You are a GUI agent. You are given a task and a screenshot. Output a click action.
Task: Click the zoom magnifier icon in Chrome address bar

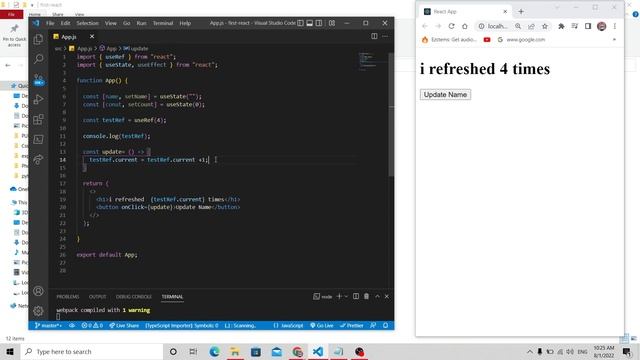(518, 26)
